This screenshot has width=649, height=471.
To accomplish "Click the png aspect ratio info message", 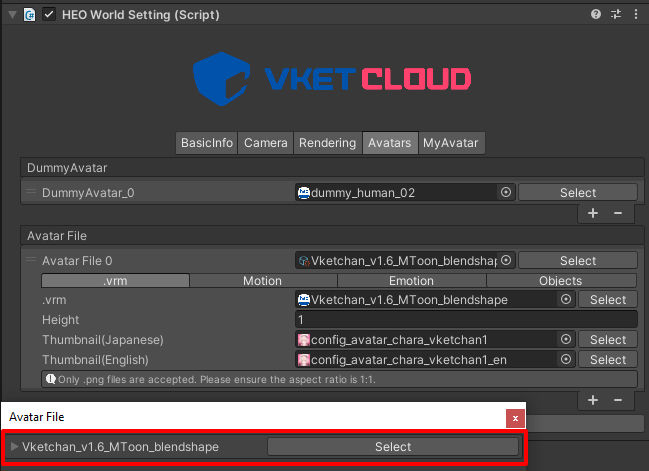I will pyautogui.click(x=339, y=379).
